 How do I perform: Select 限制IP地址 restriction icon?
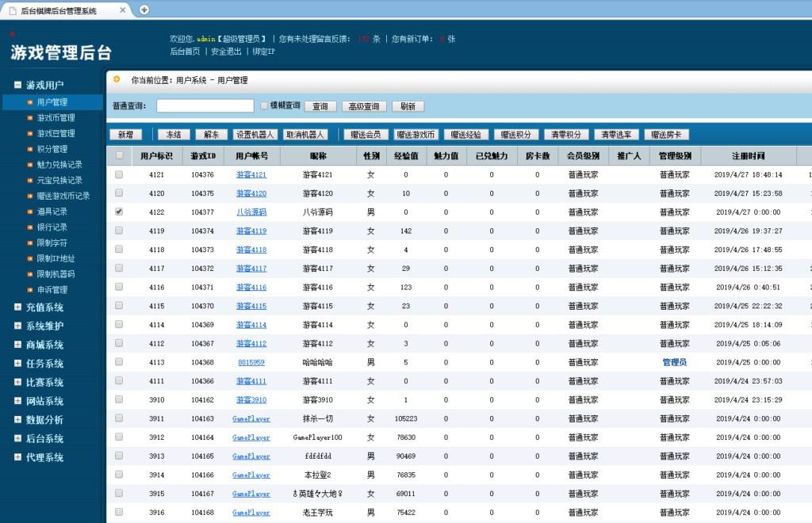29,258
